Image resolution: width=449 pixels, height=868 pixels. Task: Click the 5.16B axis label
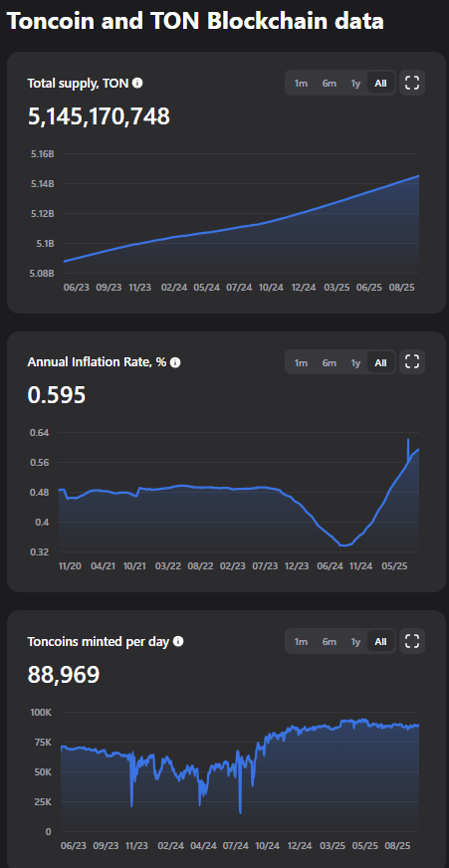point(43,153)
